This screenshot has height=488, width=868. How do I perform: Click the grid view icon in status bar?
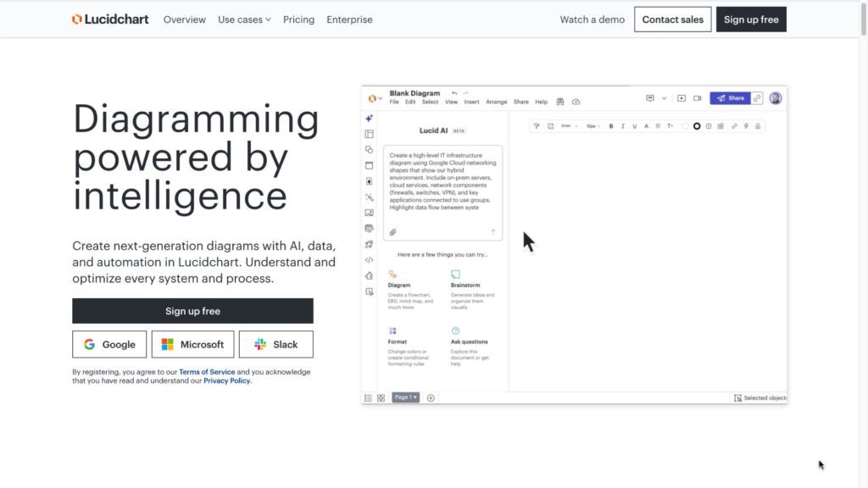(381, 398)
